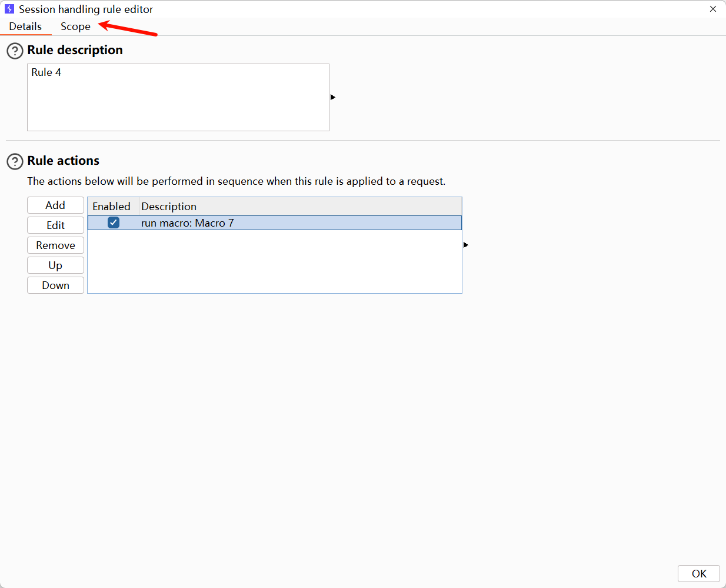This screenshot has width=726, height=588.
Task: Click the Burp Suite title bar icon
Action: (9, 9)
